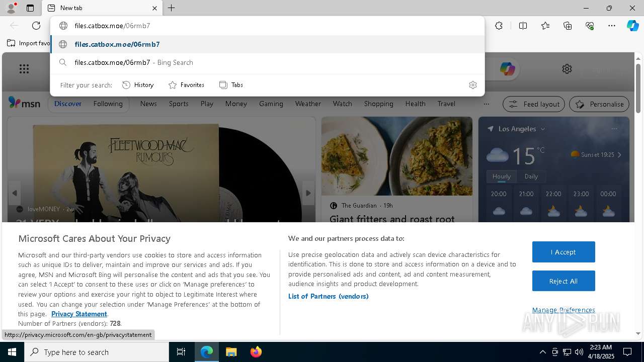
Task: Open the Shopping category
Action: click(378, 104)
